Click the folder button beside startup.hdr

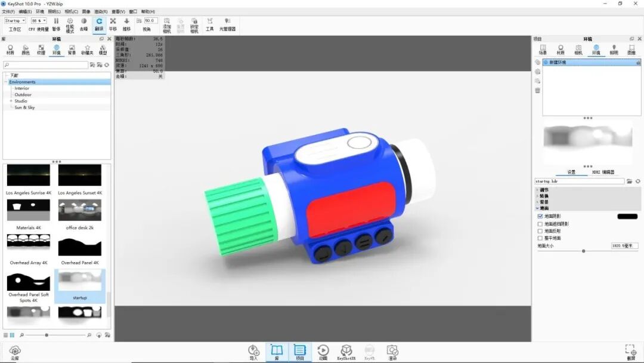click(630, 181)
